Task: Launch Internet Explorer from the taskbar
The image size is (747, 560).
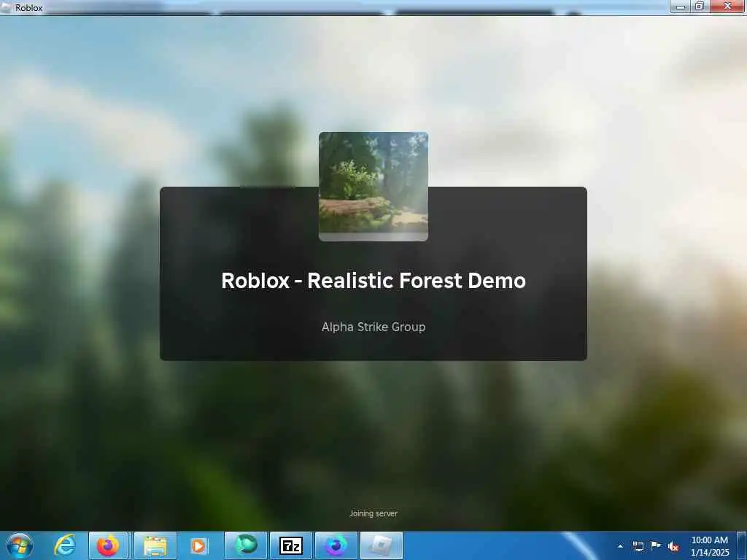Action: pyautogui.click(x=64, y=545)
